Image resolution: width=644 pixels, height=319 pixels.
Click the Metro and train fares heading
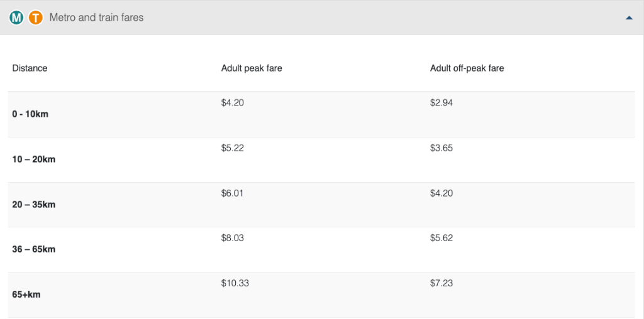point(96,18)
